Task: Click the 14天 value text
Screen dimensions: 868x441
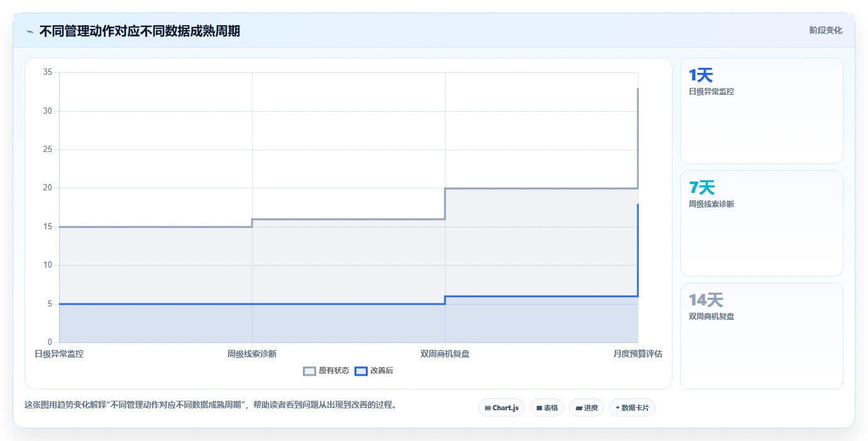Action: [x=706, y=300]
